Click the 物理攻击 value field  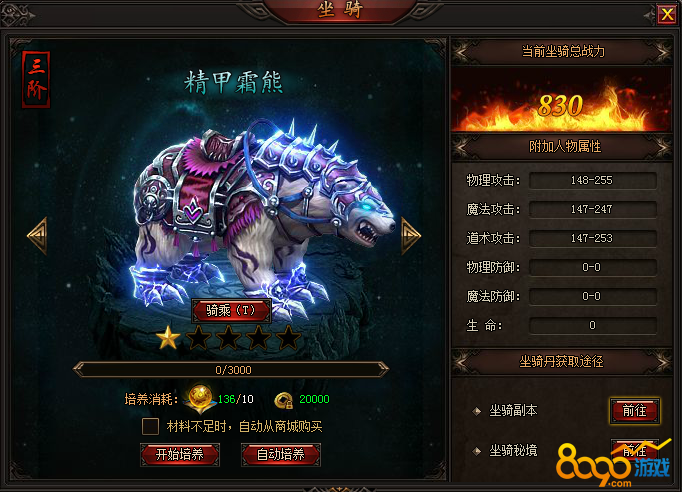click(x=592, y=180)
